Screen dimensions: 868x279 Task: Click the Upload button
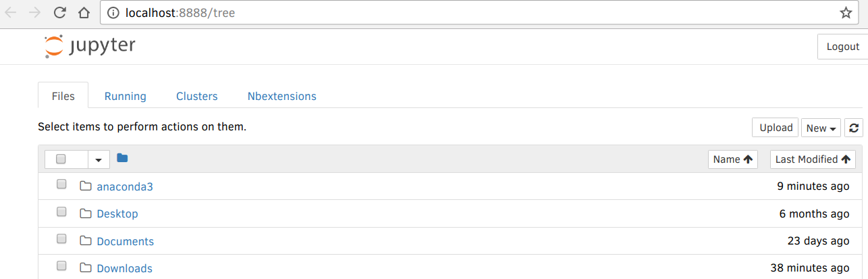(x=776, y=128)
